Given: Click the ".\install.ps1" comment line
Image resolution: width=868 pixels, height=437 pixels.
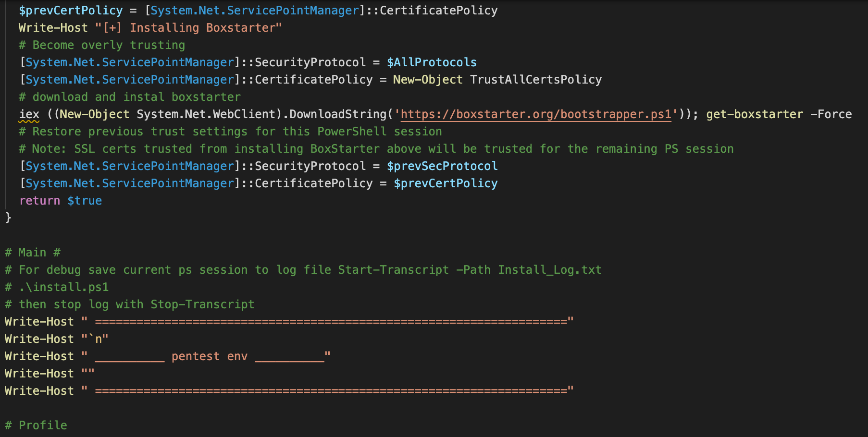Looking at the screenshot, I should tap(57, 287).
